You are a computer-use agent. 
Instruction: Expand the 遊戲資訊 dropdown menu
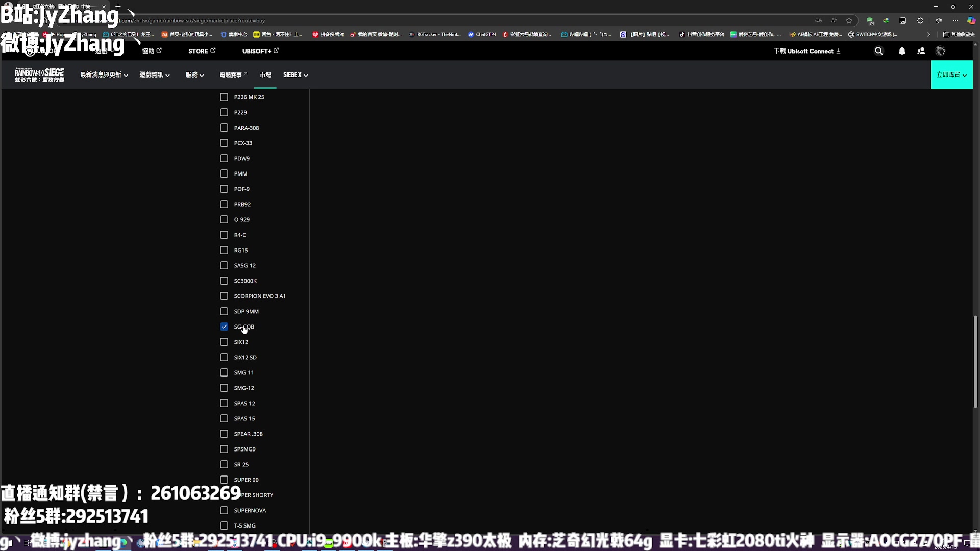[154, 75]
